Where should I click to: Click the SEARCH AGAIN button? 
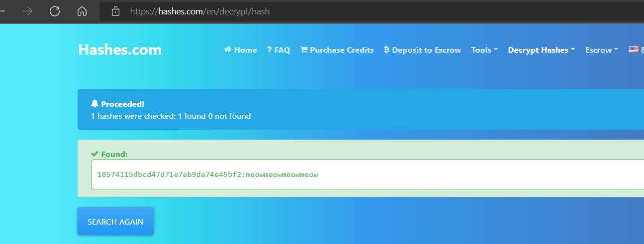click(x=115, y=222)
